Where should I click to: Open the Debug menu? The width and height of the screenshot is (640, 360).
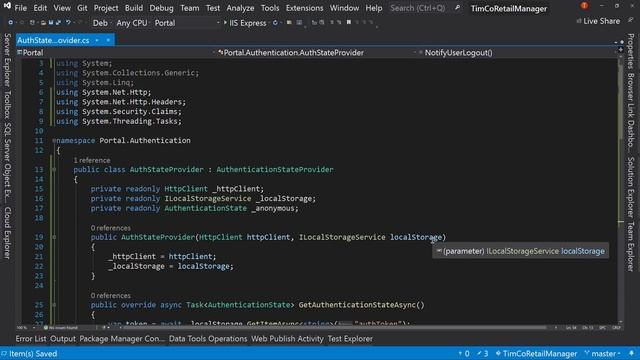161,8
